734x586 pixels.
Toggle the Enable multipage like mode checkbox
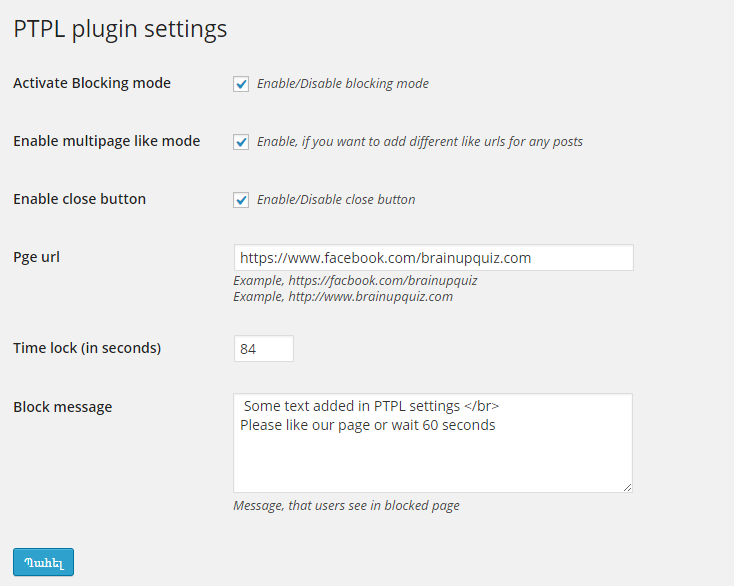tap(241, 142)
